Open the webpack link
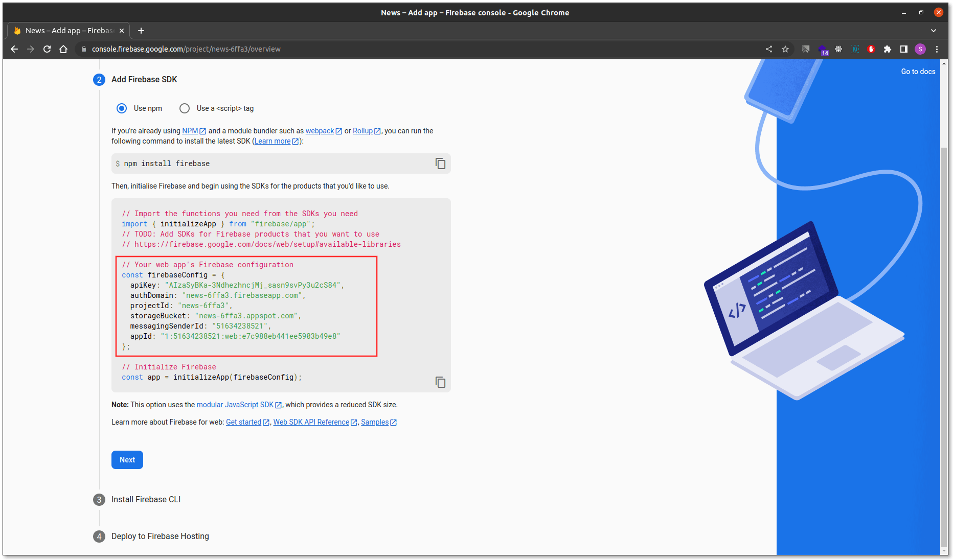The height and width of the screenshot is (560, 953). [x=320, y=131]
